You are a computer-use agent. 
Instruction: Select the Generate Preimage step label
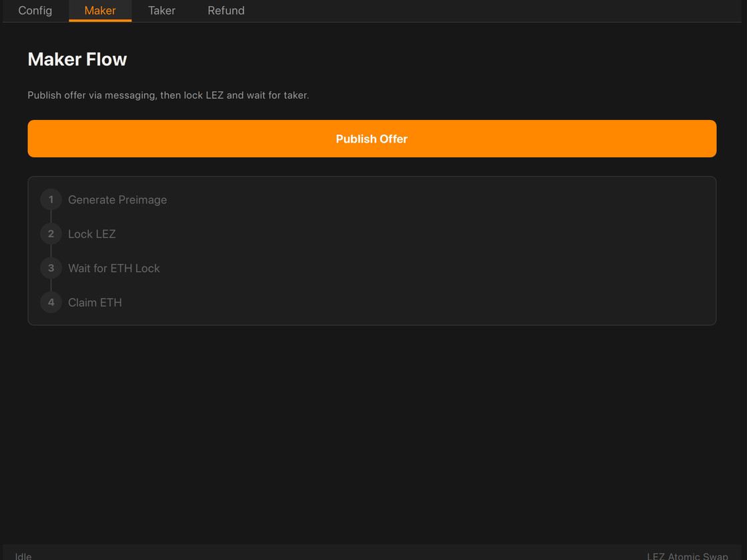(x=117, y=200)
